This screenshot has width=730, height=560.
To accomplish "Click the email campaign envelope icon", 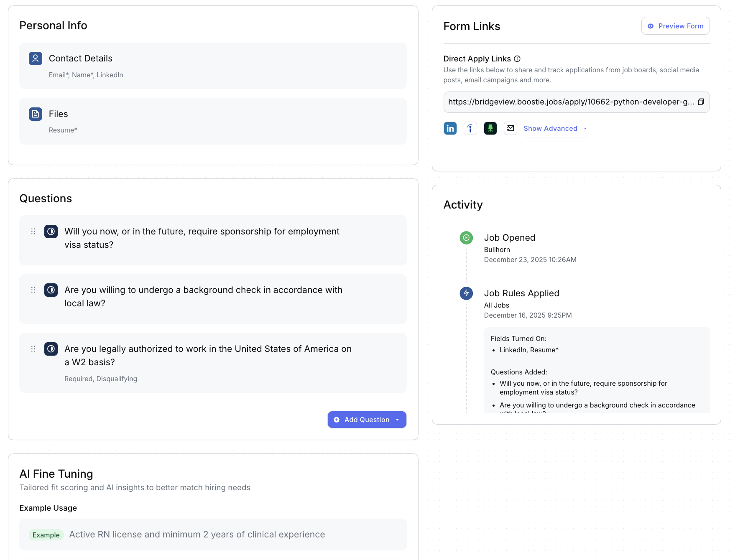I will tap(510, 128).
